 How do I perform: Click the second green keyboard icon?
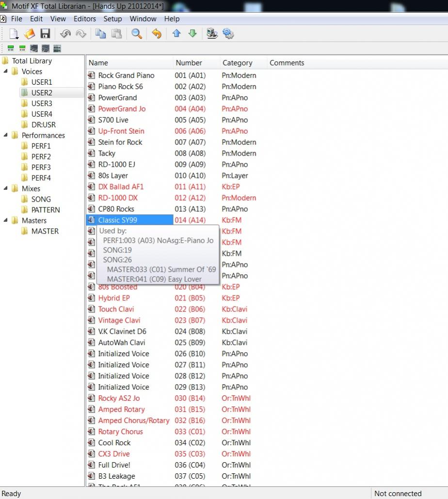[22, 48]
